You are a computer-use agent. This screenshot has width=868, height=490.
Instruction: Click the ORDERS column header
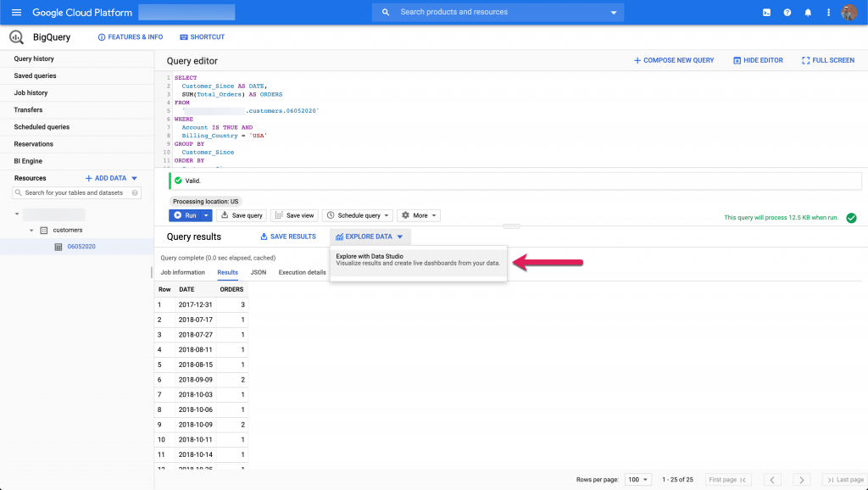231,290
